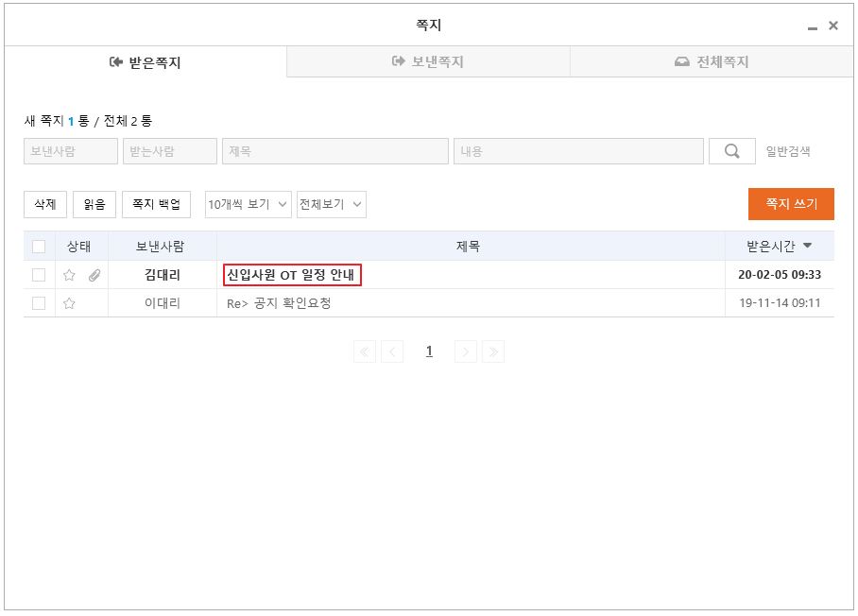
Task: Tick the checkbox for 이대리's message
Action: [x=39, y=303]
